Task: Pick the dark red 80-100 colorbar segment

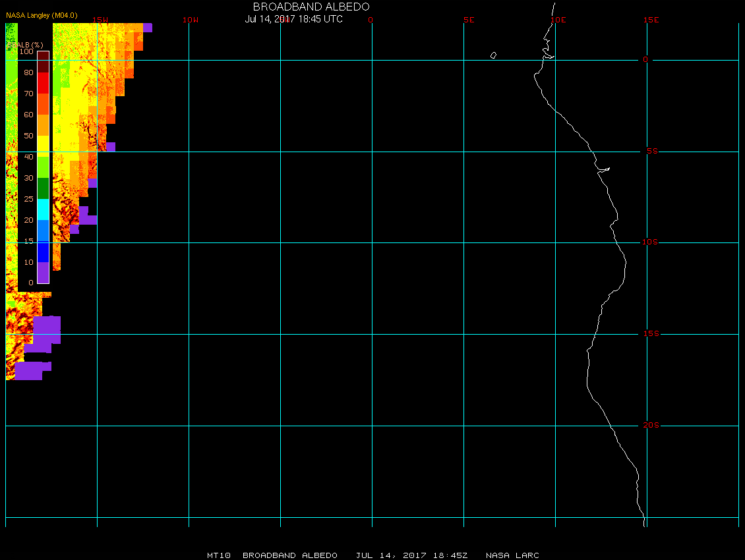Action: pyautogui.click(x=44, y=62)
